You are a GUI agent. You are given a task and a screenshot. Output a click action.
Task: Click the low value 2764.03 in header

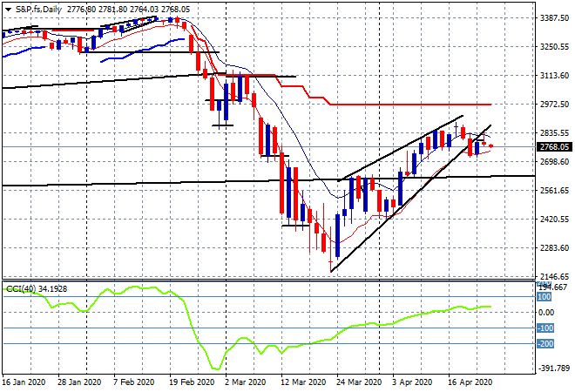click(x=144, y=10)
